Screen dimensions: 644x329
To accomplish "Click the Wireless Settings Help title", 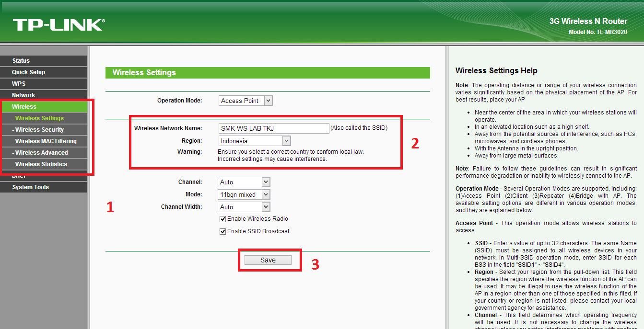I will [x=496, y=70].
